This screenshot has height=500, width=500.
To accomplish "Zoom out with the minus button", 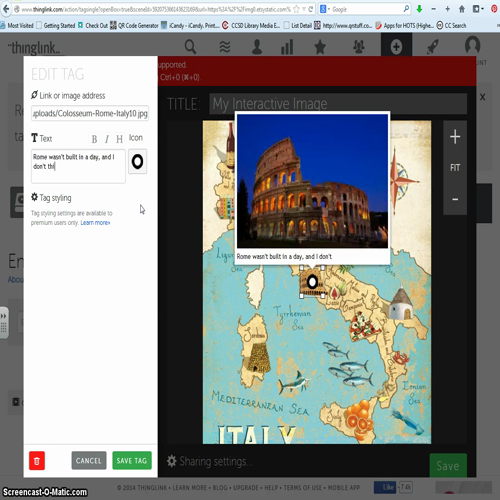I will pos(455,199).
